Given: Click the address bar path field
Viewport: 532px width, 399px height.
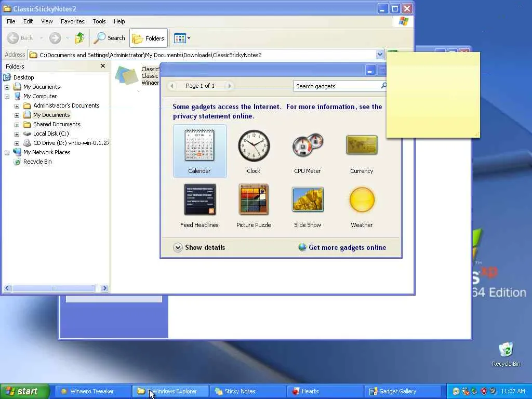Looking at the screenshot, I should click(x=202, y=55).
